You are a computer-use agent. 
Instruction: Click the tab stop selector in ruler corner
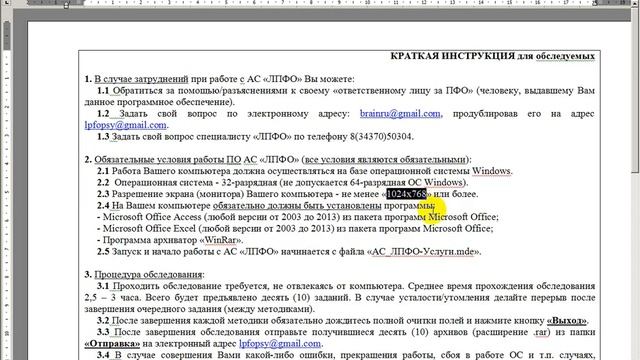[6, 2]
